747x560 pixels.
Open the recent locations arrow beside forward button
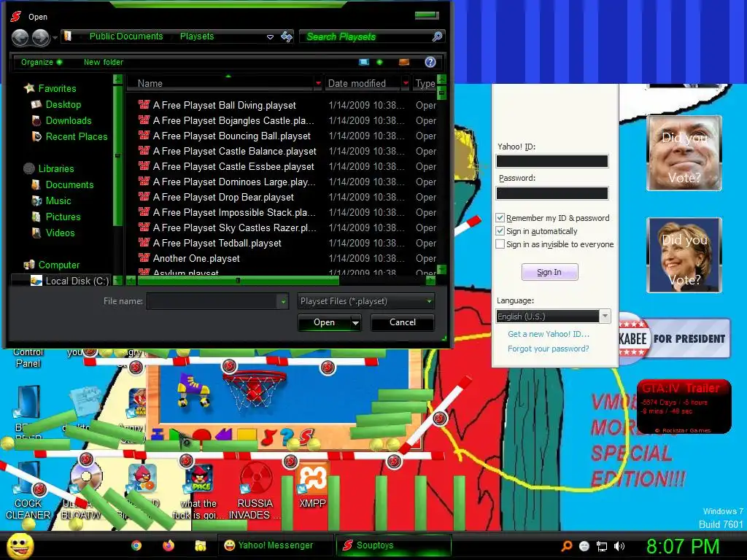coord(55,37)
